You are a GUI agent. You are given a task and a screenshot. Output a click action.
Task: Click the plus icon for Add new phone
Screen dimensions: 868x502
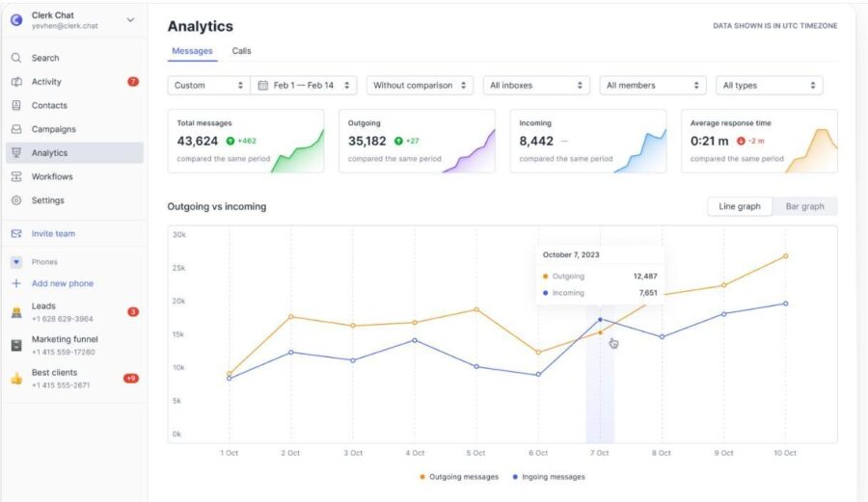pos(16,283)
